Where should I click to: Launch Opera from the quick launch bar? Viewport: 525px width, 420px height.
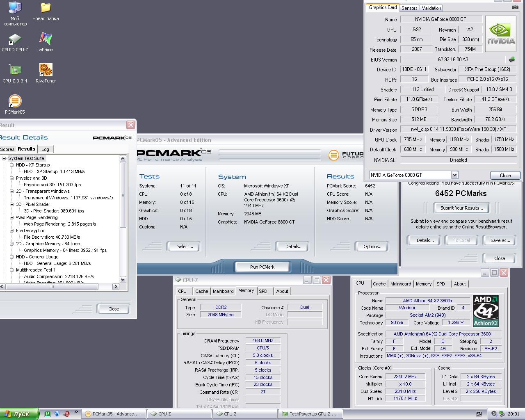(x=66, y=414)
